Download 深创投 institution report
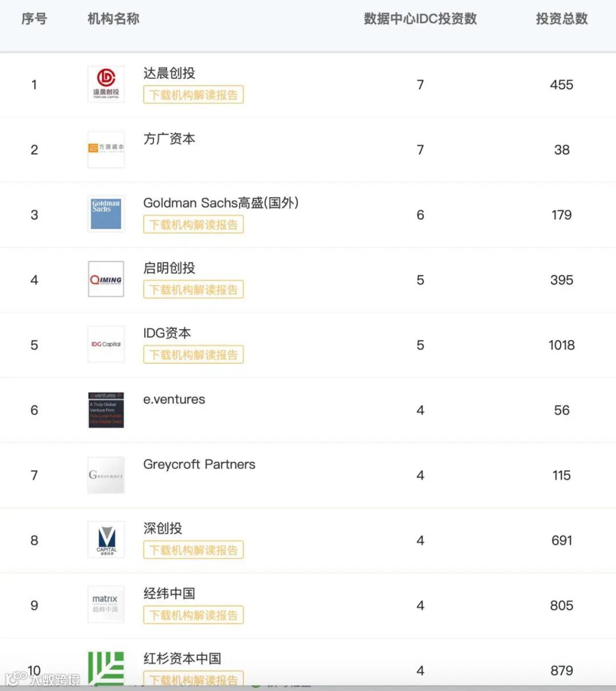The width and height of the screenshot is (616, 691). tap(193, 550)
